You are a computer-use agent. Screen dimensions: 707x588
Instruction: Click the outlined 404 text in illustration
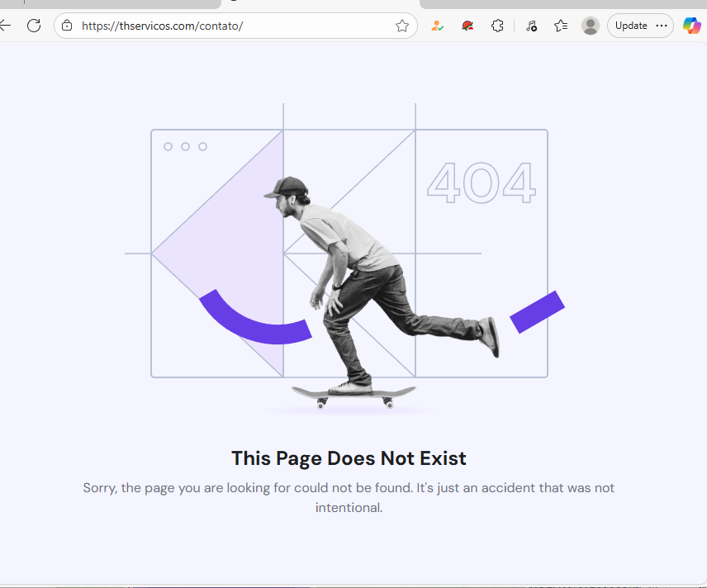tap(481, 183)
